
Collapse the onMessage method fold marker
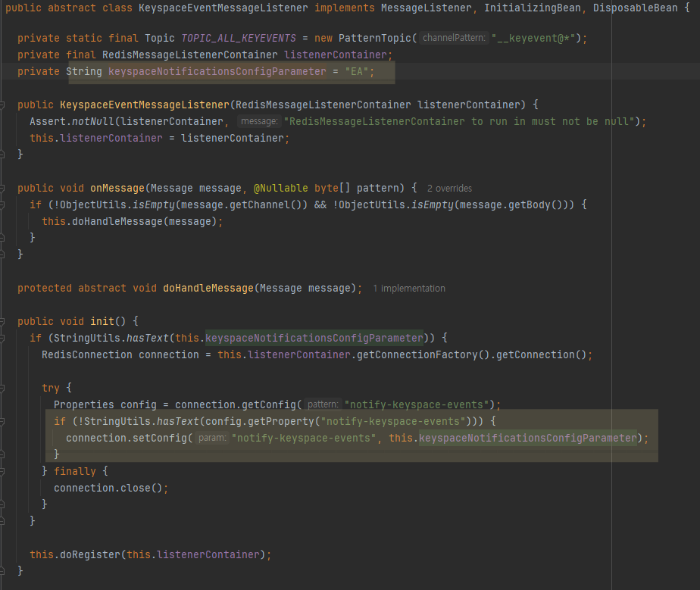[x=2, y=189]
